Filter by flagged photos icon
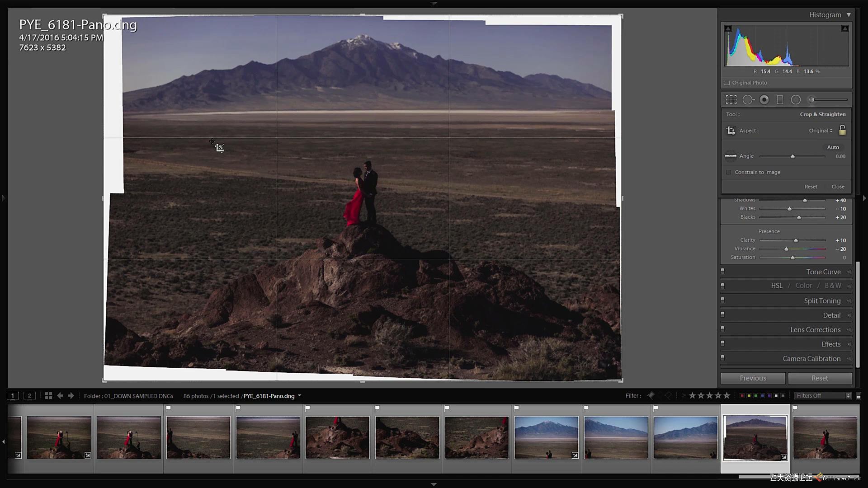 tap(651, 396)
